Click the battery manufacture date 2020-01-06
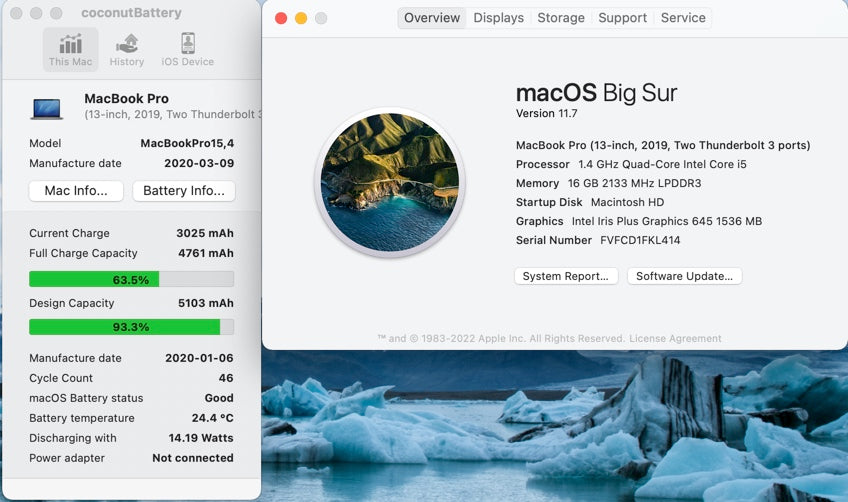The image size is (848, 502). pyautogui.click(x=199, y=358)
